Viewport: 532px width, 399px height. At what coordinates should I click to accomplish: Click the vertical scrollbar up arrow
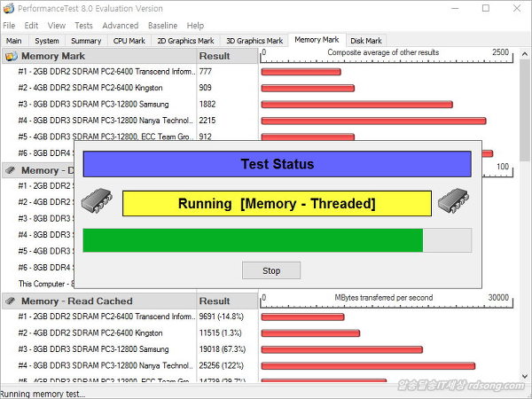coord(525,53)
